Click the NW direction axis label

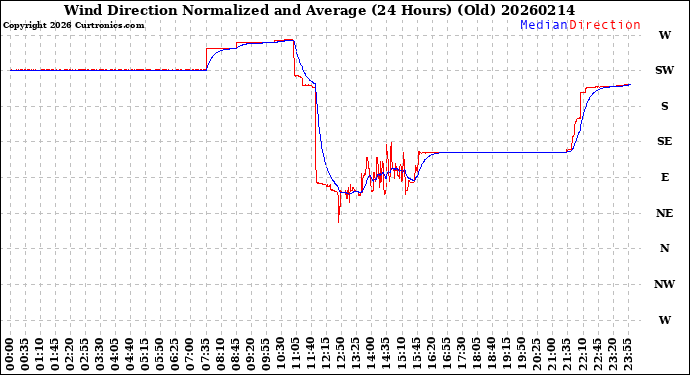point(664,284)
